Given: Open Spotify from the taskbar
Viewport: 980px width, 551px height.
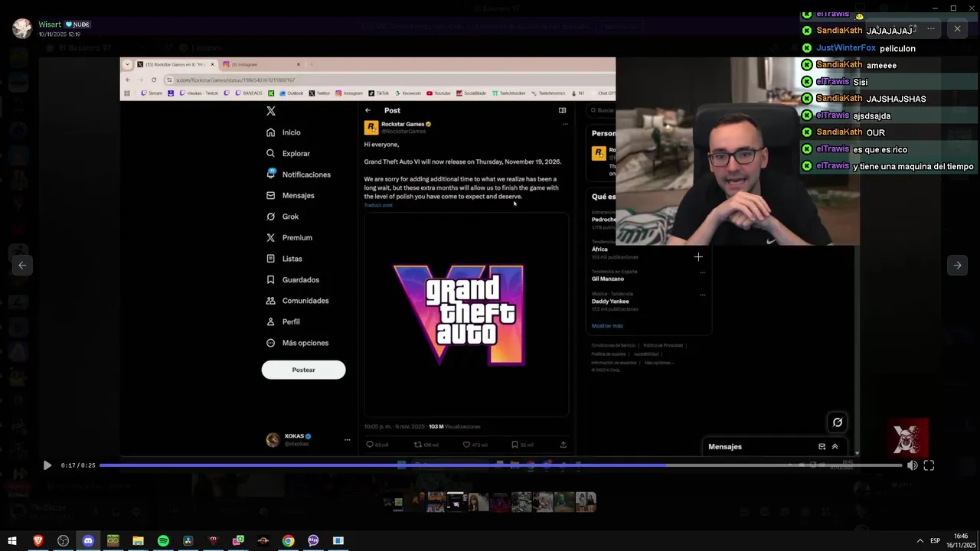Looking at the screenshot, I should click(x=163, y=540).
